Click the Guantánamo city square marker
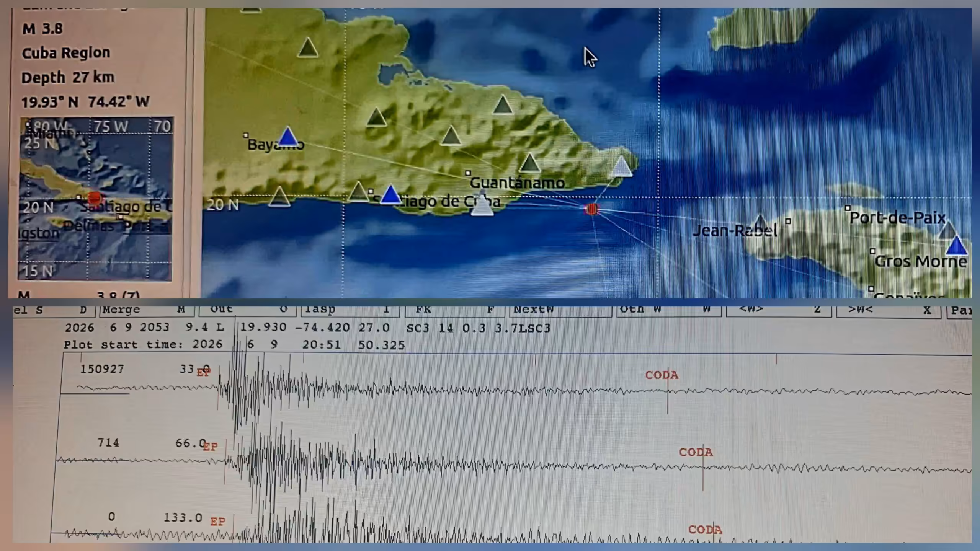The height and width of the screenshot is (551, 980). point(468,173)
